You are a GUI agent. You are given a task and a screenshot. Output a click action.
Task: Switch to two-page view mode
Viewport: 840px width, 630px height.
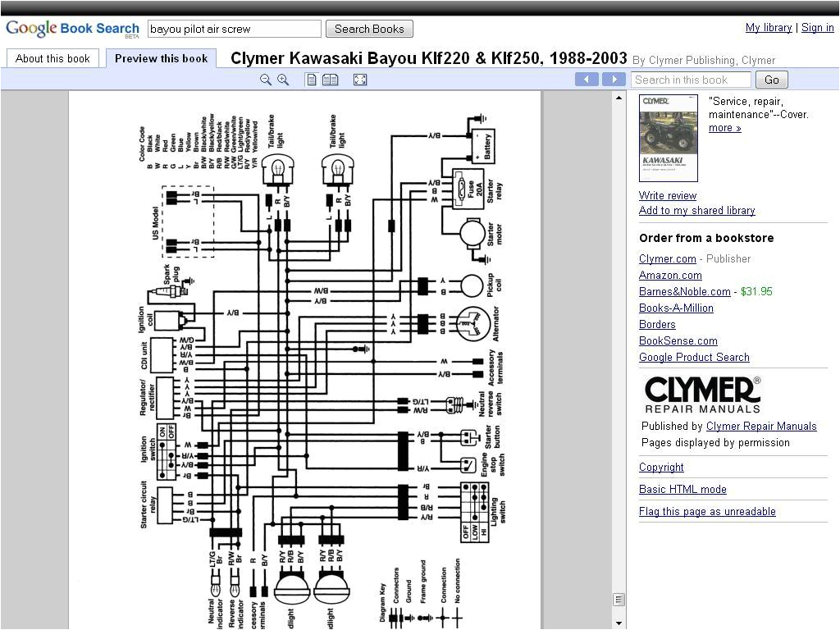[x=330, y=80]
